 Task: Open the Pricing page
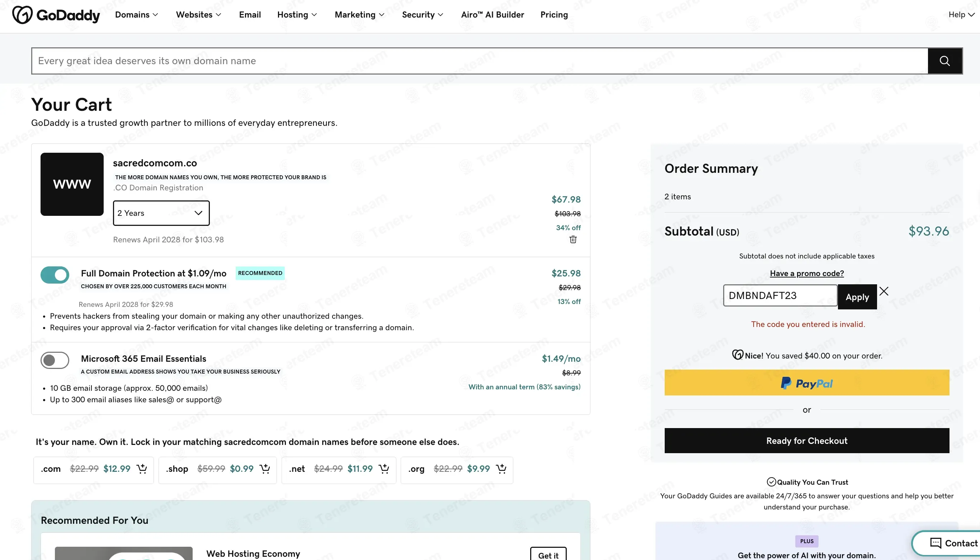(x=554, y=15)
